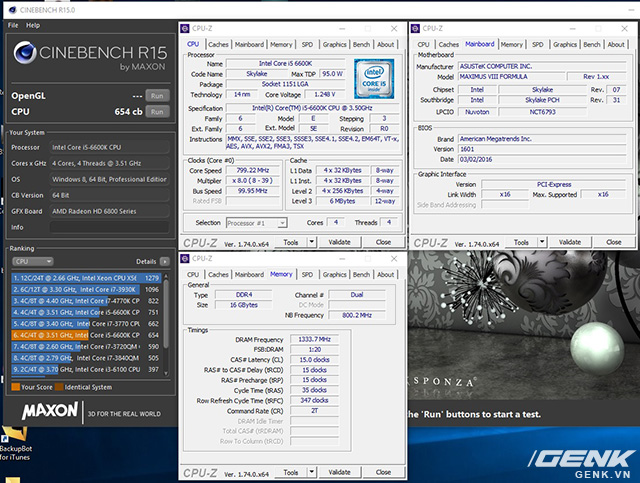The height and width of the screenshot is (483, 640).
Task: Open the Help menu in Cinebench
Action: pos(33,24)
